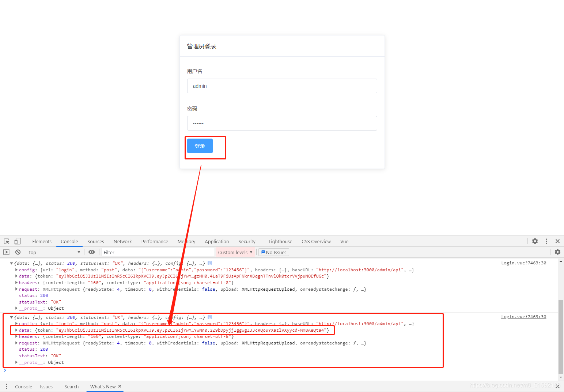Click the console scrollbar up arrow
Screen dimensions: 564x392
(561, 261)
